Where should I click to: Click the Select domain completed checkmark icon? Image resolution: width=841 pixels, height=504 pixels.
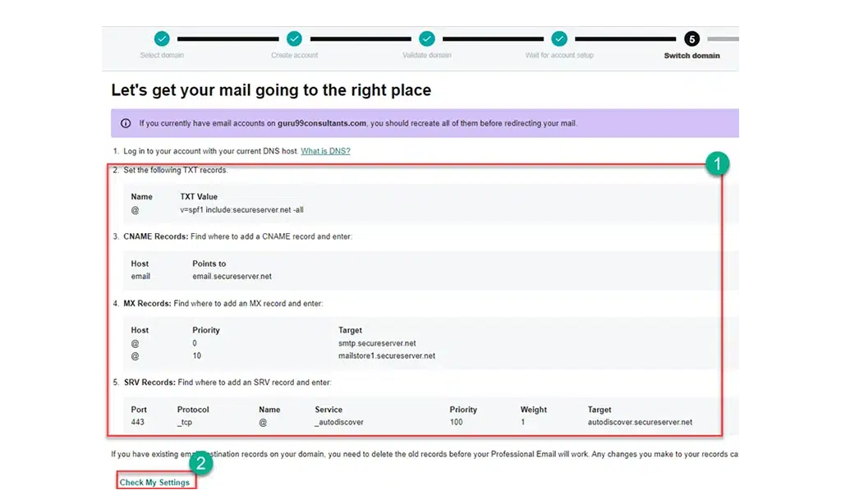coord(161,39)
